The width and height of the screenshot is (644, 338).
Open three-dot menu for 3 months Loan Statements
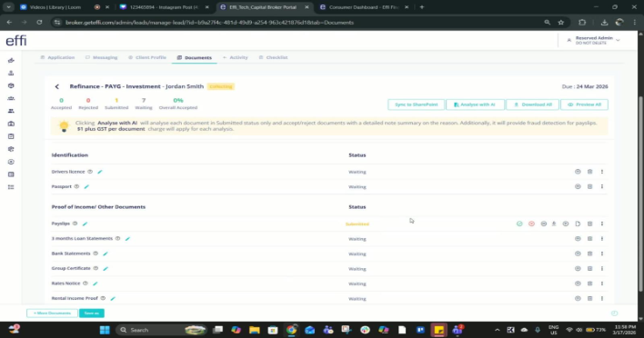602,239
